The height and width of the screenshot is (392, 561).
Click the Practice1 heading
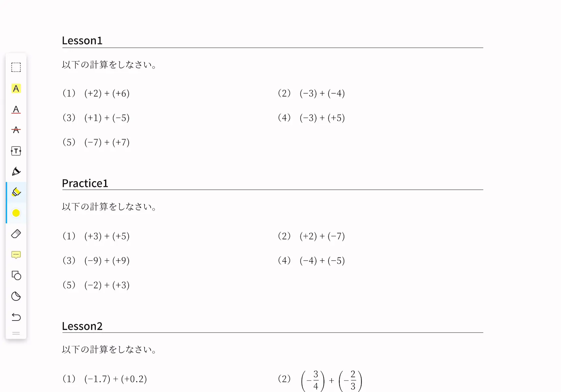[x=85, y=183]
